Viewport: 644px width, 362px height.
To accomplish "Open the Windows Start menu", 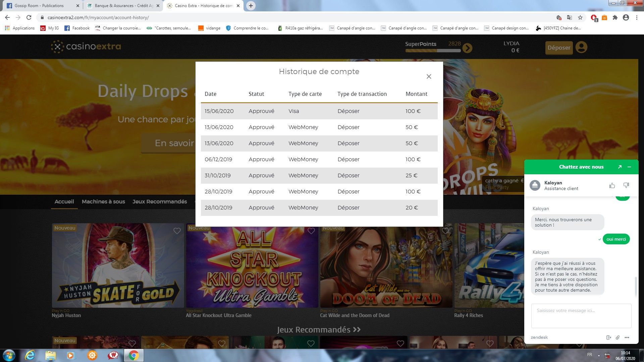I will pyautogui.click(x=9, y=355).
